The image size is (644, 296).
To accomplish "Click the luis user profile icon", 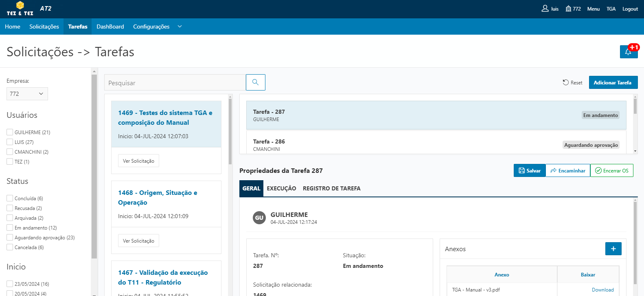I will 545,9.
